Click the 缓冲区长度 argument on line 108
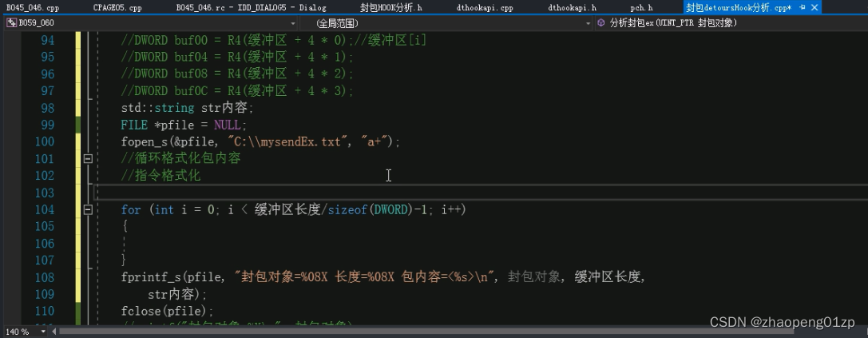Image resolution: width=868 pixels, height=338 pixels. (609, 277)
